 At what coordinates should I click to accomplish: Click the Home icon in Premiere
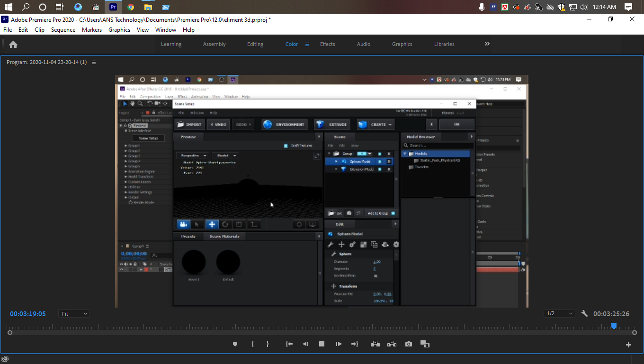point(13,44)
